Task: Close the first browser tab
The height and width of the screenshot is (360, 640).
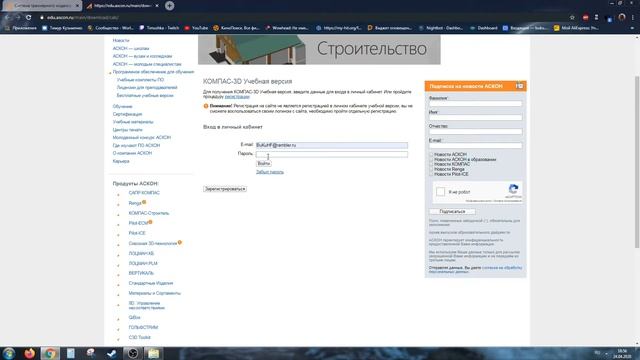Action: pos(77,6)
